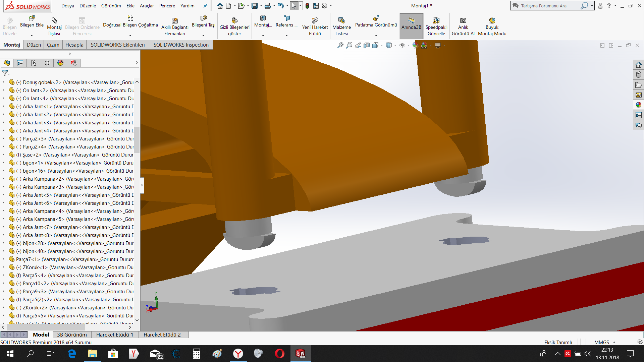Screen dimensions: 644x362
Task: Open Custom Properties in task pane
Action: click(x=638, y=115)
